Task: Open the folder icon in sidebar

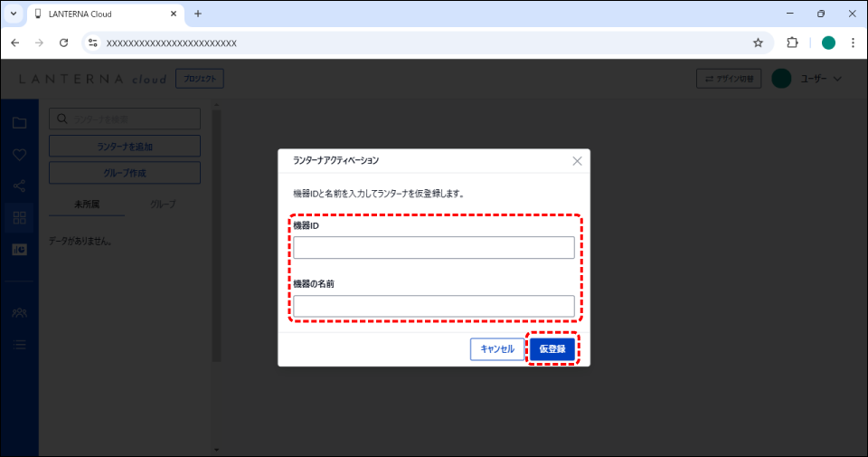Action: pyautogui.click(x=19, y=123)
